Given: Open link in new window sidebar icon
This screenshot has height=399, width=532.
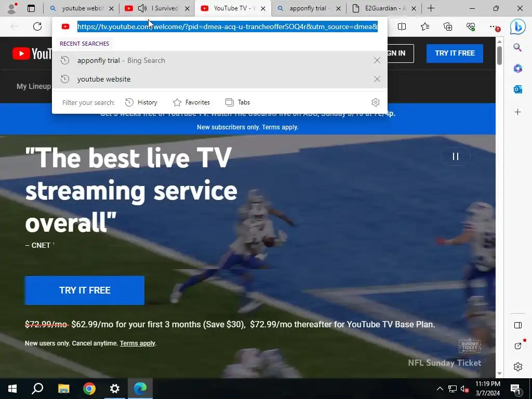Looking at the screenshot, I should (518, 345).
